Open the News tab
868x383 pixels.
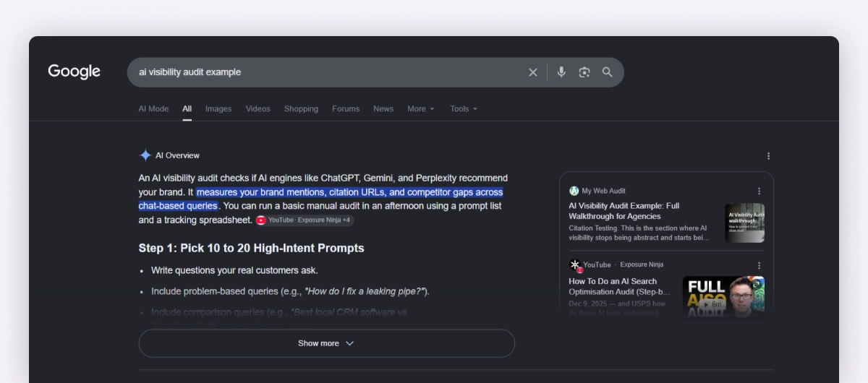click(x=383, y=108)
